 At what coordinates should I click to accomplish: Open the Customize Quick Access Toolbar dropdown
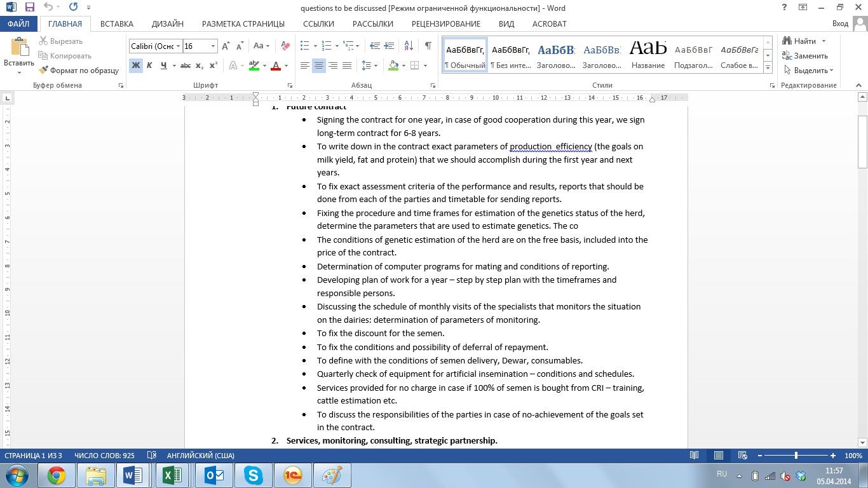point(88,8)
